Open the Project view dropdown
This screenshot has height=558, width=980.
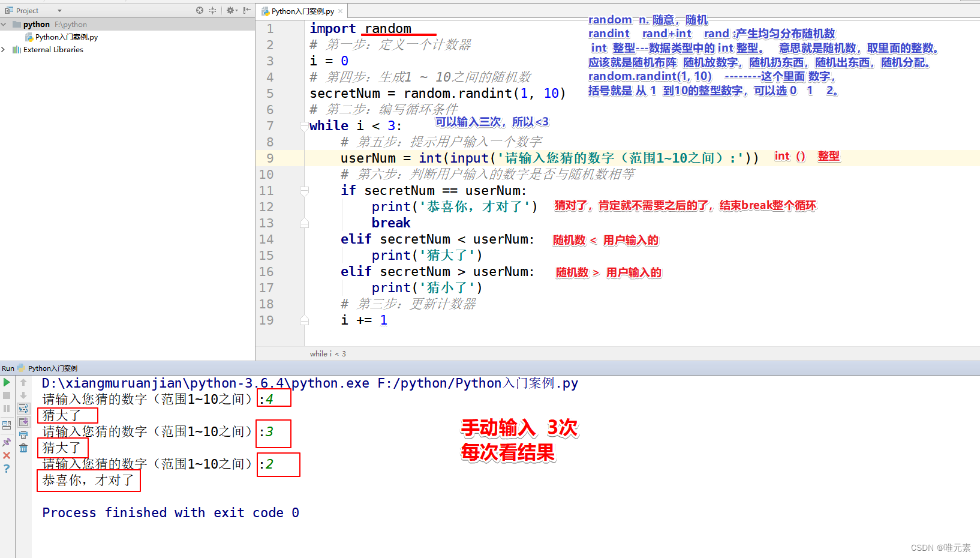pyautogui.click(x=58, y=10)
